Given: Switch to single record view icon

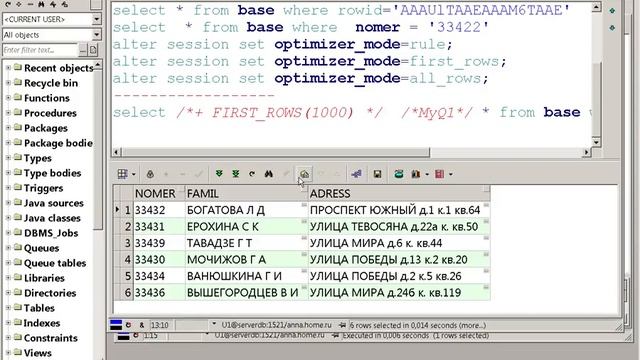Looking at the screenshot, I should click(x=304, y=174).
